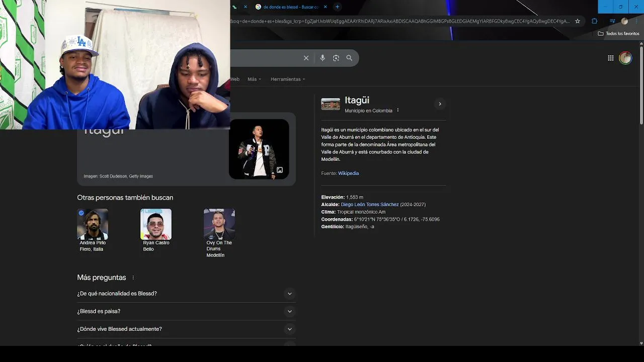This screenshot has height=362, width=644.
Task: Close the first browser tab
Action: click(x=246, y=7)
